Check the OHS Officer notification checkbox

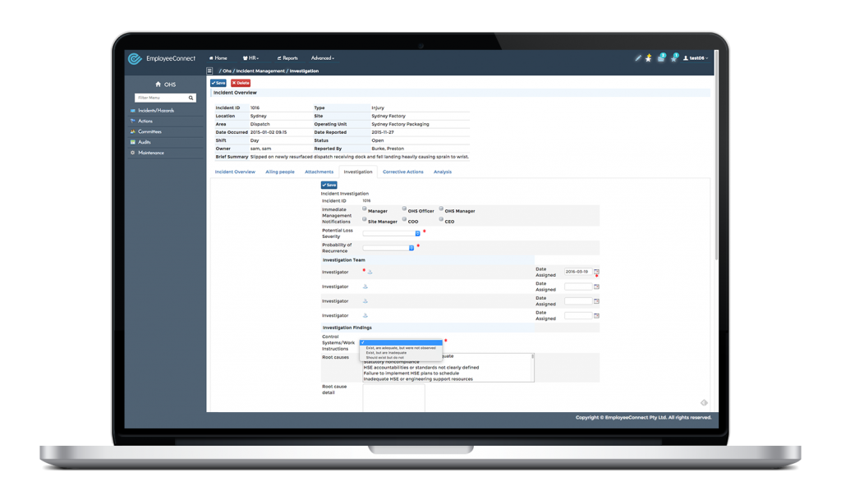pos(402,209)
